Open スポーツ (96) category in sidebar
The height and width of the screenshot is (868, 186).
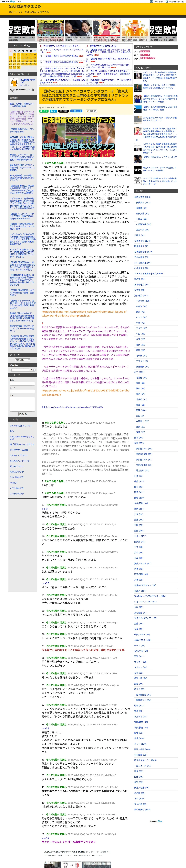click(x=141, y=667)
